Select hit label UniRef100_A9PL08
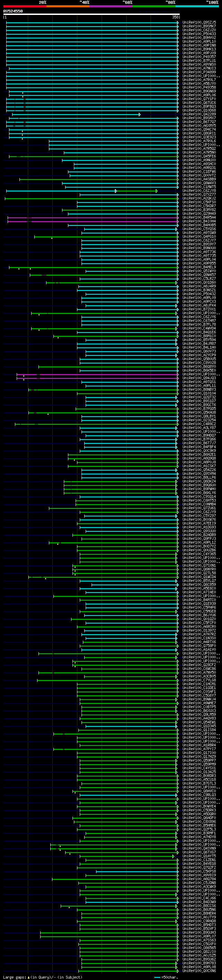The width and height of the screenshot is (222, 980). pos(199,967)
